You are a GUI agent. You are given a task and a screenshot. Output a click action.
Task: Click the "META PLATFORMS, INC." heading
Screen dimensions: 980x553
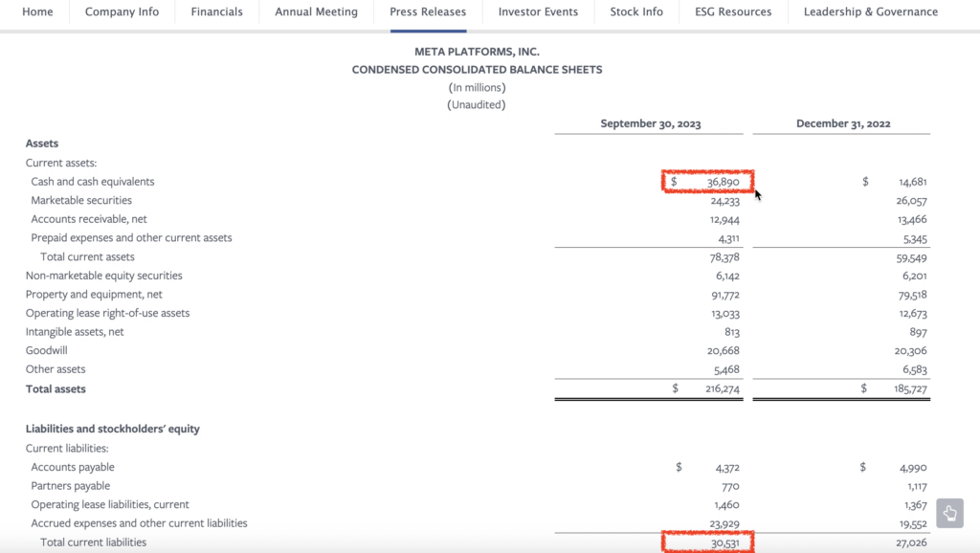coord(477,52)
